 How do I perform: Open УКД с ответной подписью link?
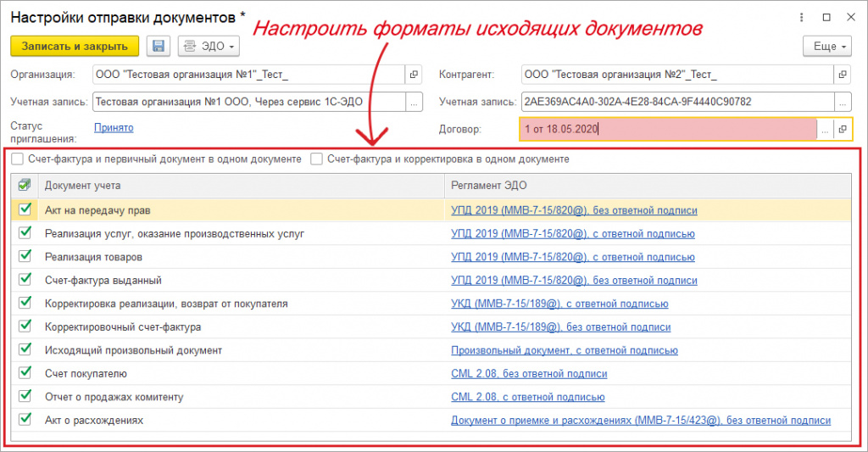coord(559,304)
